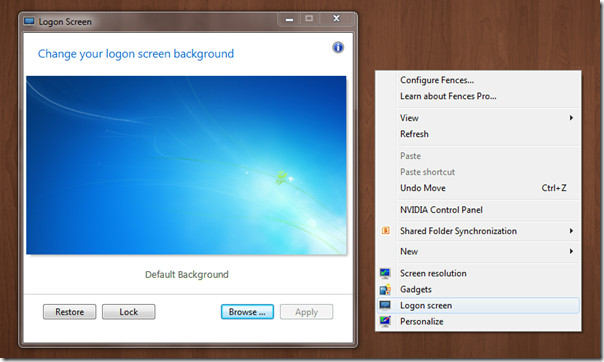The height and width of the screenshot is (362, 604).
Task: Click the 'Change your logon screen background' heading
Action: pos(136,54)
